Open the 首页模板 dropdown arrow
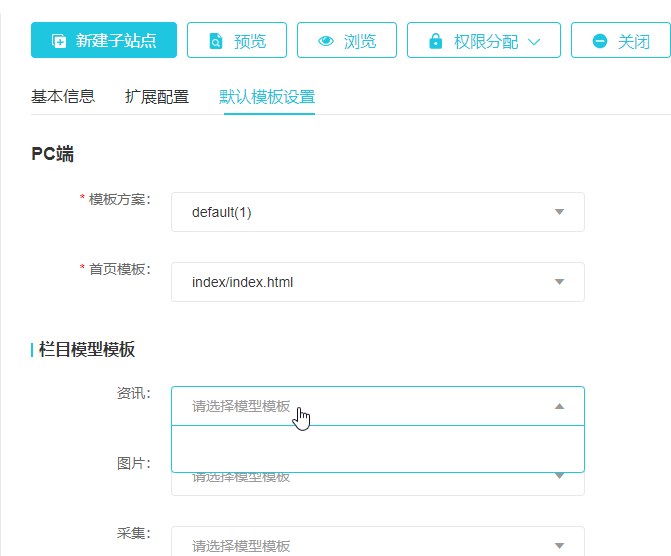Viewport: 671px width, 556px height. tap(559, 282)
